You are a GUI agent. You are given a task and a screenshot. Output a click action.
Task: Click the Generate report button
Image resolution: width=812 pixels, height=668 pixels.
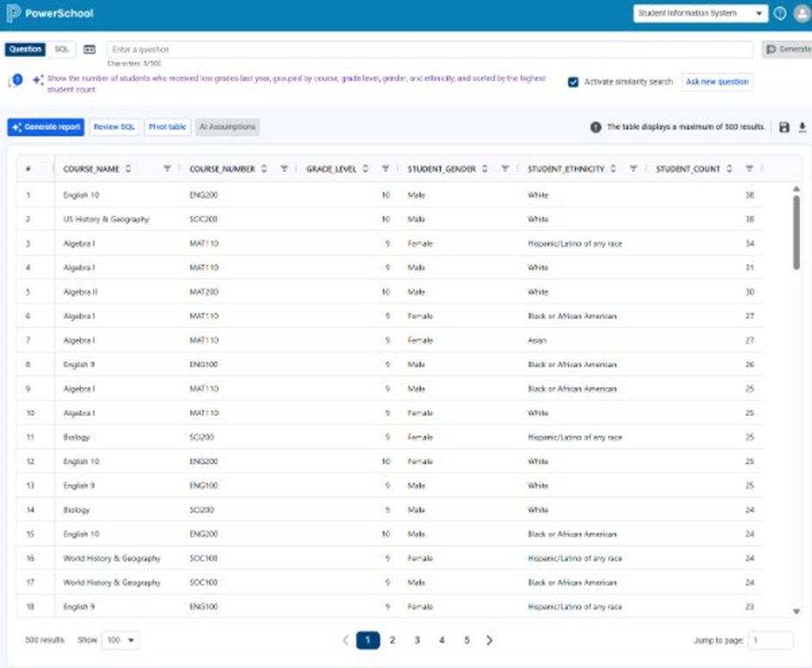(x=46, y=127)
